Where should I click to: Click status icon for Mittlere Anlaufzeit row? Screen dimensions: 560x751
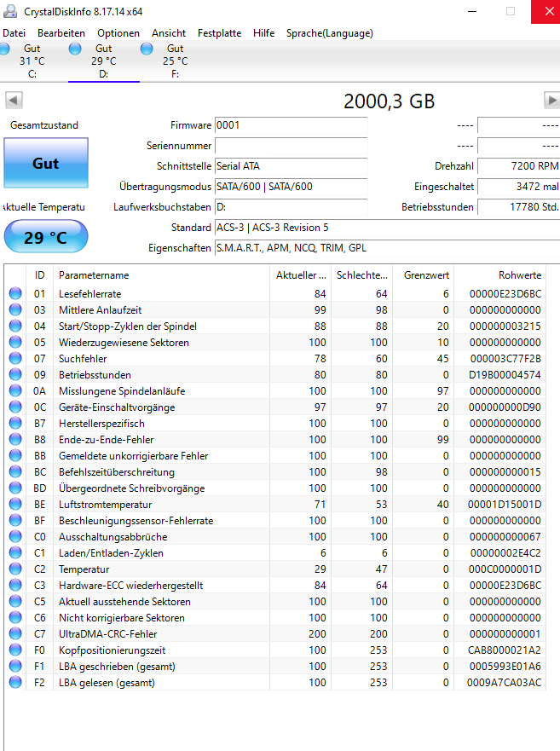[x=15, y=309]
